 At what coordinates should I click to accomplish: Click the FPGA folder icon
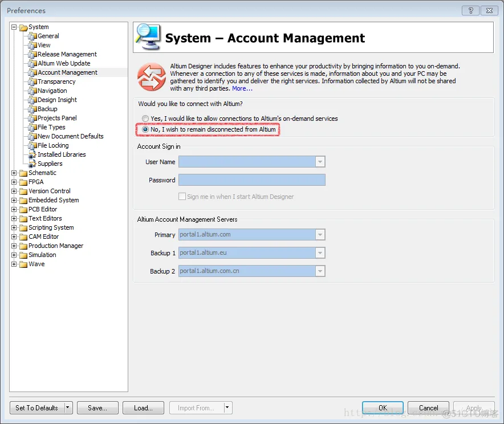[23, 182]
